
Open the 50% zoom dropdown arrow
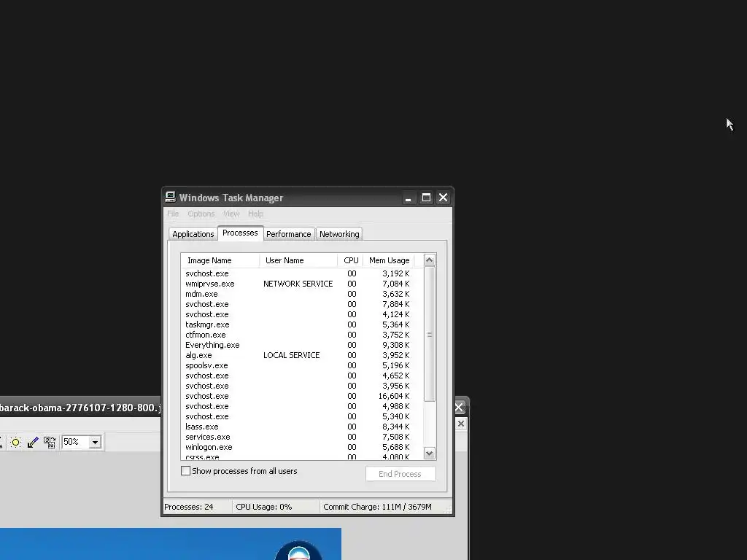pyautogui.click(x=95, y=443)
